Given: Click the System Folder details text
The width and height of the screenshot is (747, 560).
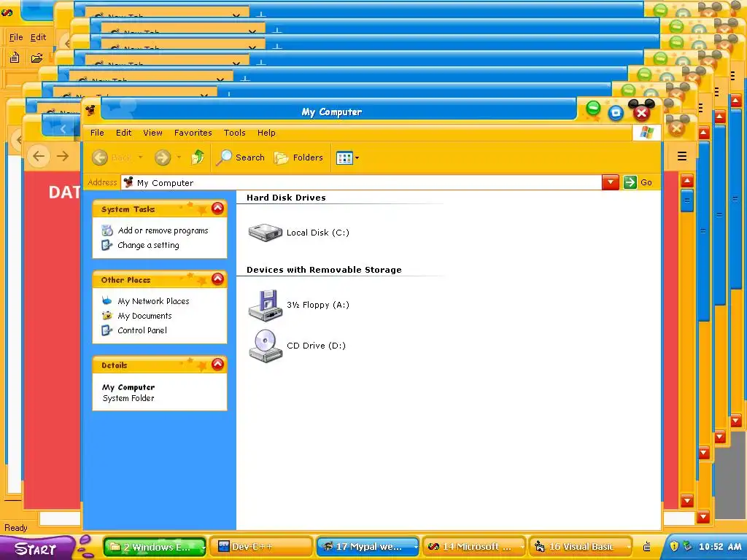Looking at the screenshot, I should click(x=128, y=398).
